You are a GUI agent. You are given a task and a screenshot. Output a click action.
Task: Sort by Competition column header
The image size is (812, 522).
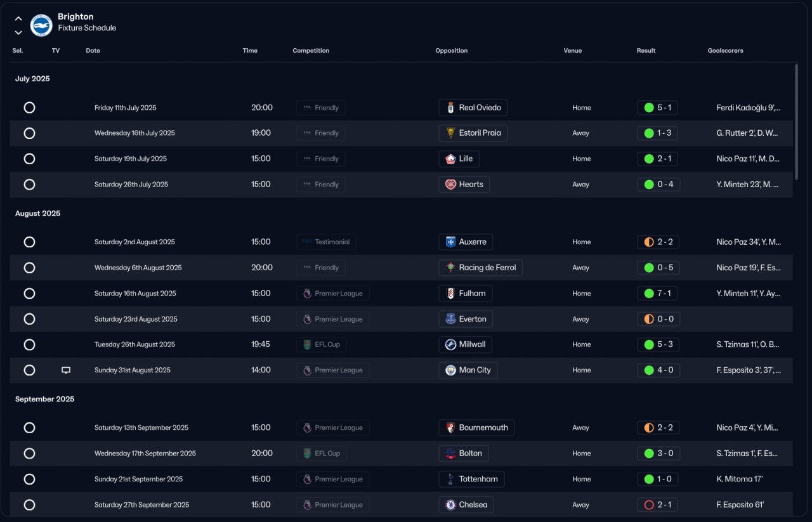[311, 51]
